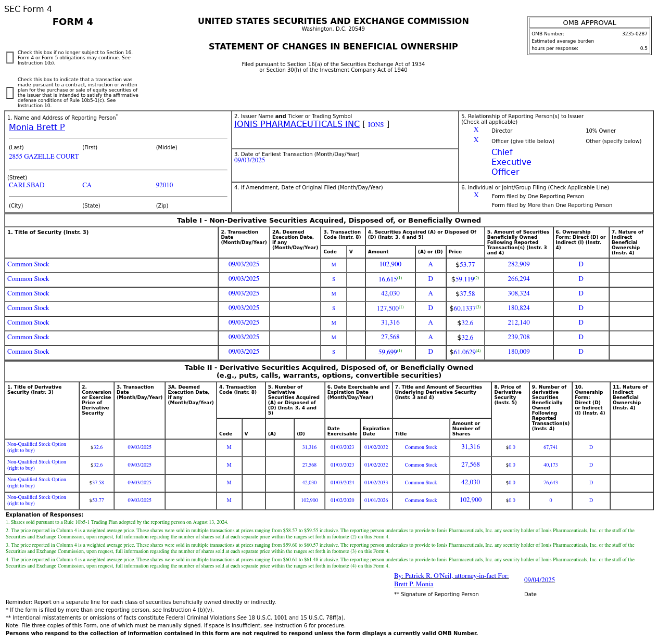Select the 'Chief Executive Officer' title text
658x644 pixels.
[x=511, y=162]
